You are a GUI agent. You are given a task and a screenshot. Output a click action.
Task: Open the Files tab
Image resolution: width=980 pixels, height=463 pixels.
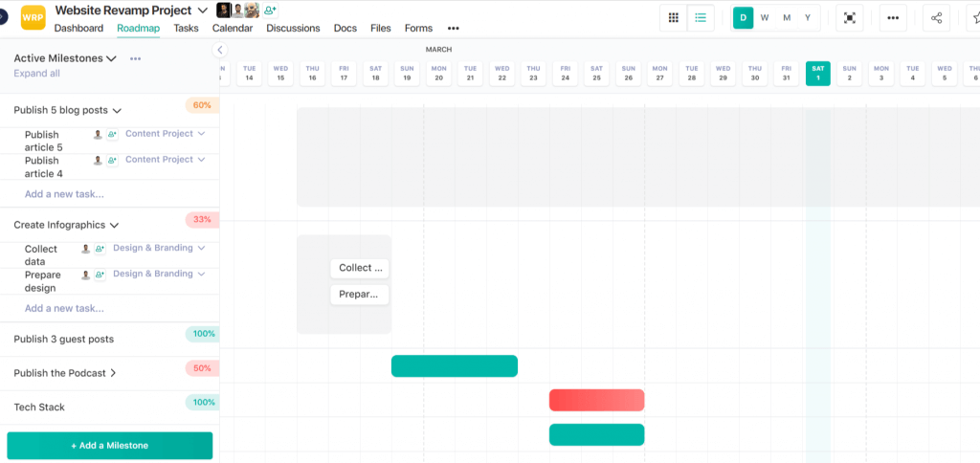pyautogui.click(x=381, y=28)
